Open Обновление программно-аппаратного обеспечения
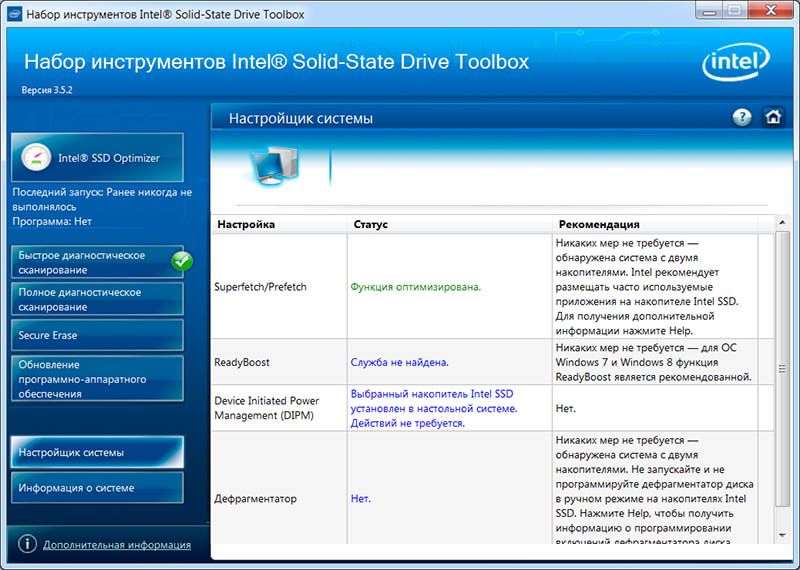 click(x=97, y=379)
